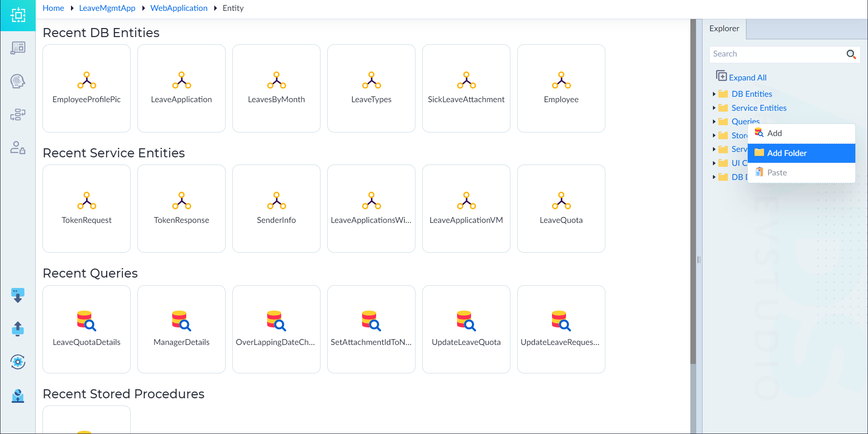Open the SenderInfo service entity
Screen dimensions: 868x434
276,208
